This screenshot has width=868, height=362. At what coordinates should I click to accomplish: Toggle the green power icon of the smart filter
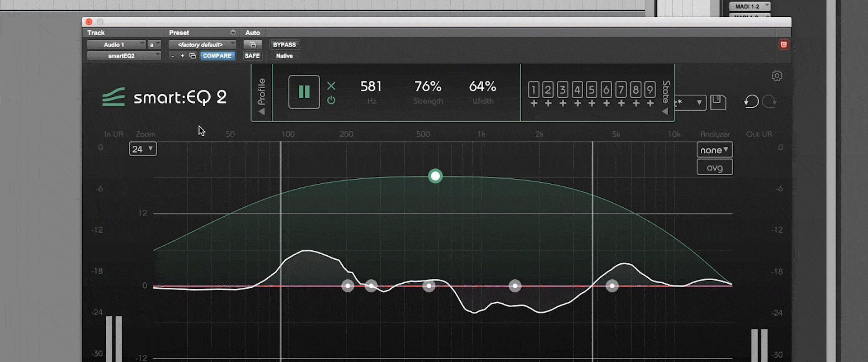[x=331, y=100]
